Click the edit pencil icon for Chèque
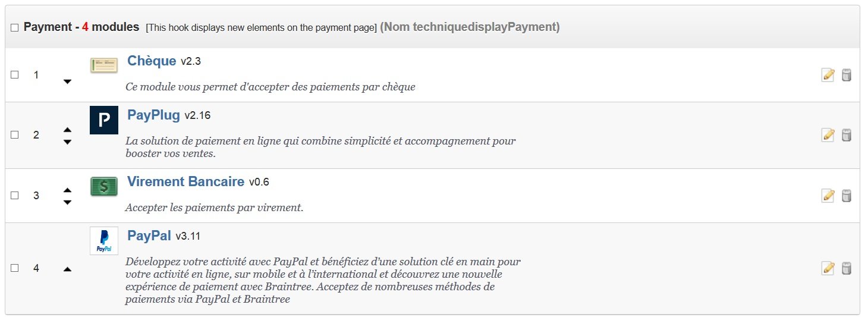 click(828, 75)
